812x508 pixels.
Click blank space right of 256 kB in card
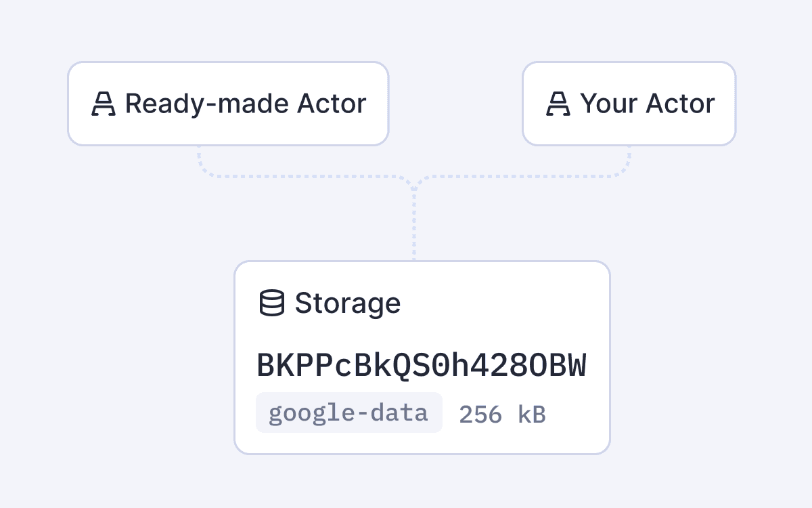point(575,414)
